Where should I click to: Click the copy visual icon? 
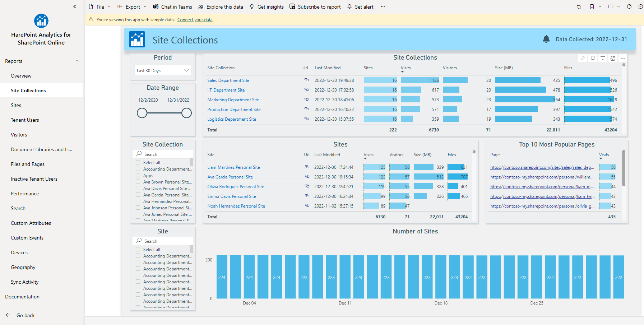pos(593,58)
